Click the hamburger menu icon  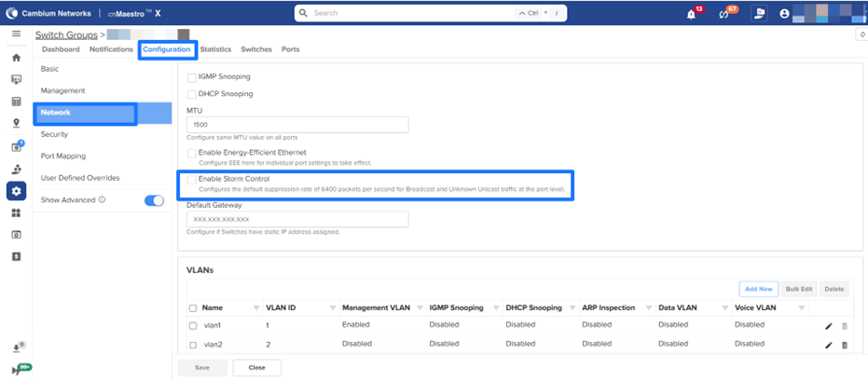pos(16,34)
